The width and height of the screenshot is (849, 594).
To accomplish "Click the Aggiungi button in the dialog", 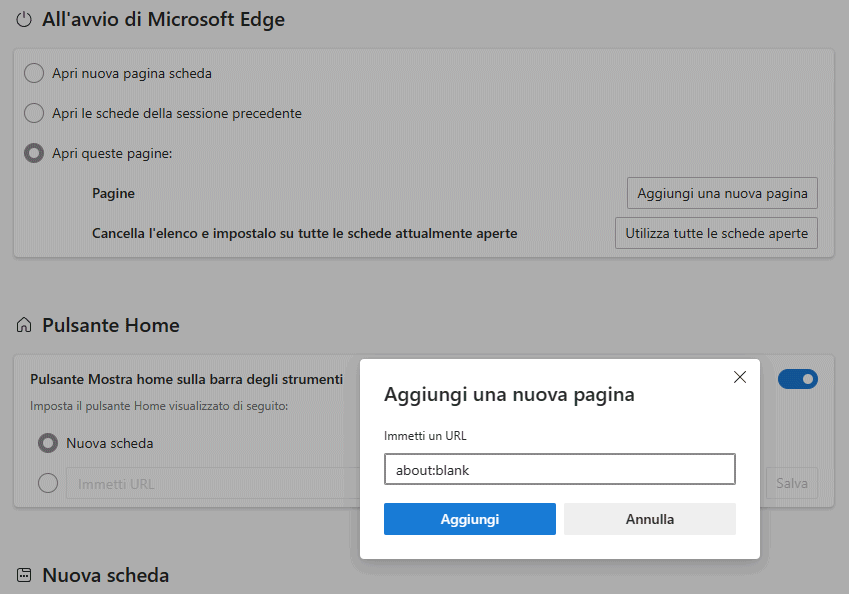I will [470, 519].
